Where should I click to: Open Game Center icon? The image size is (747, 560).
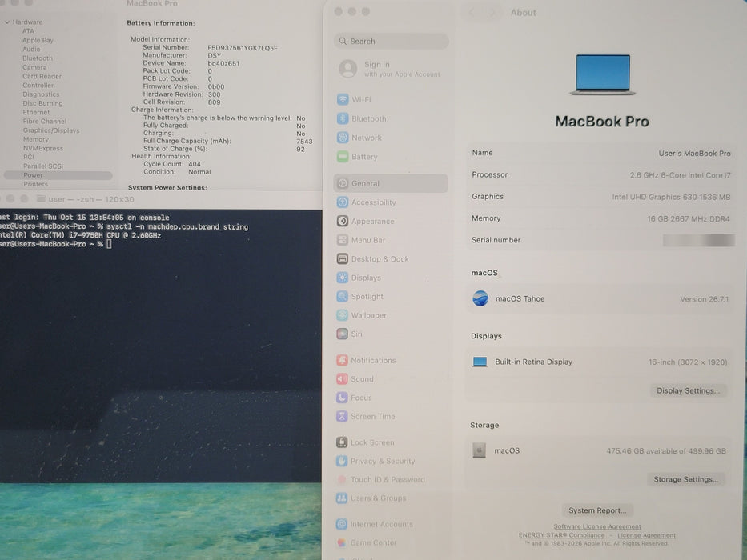coord(342,543)
